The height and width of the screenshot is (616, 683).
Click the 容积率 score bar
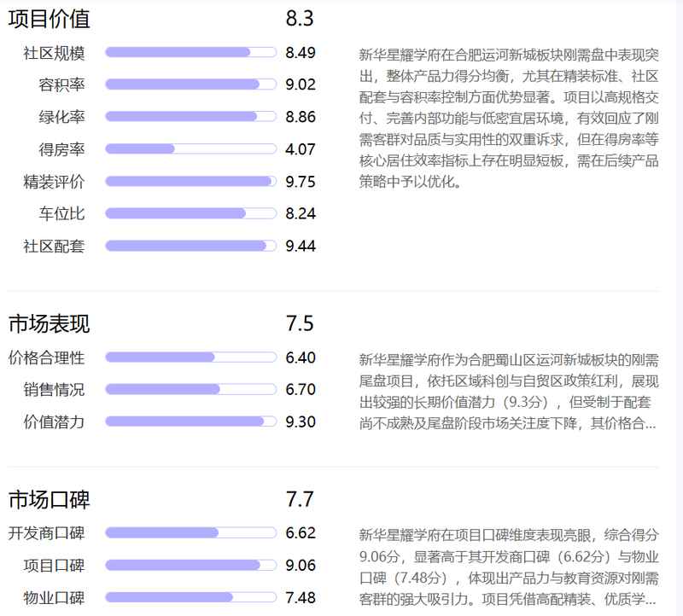pos(188,84)
